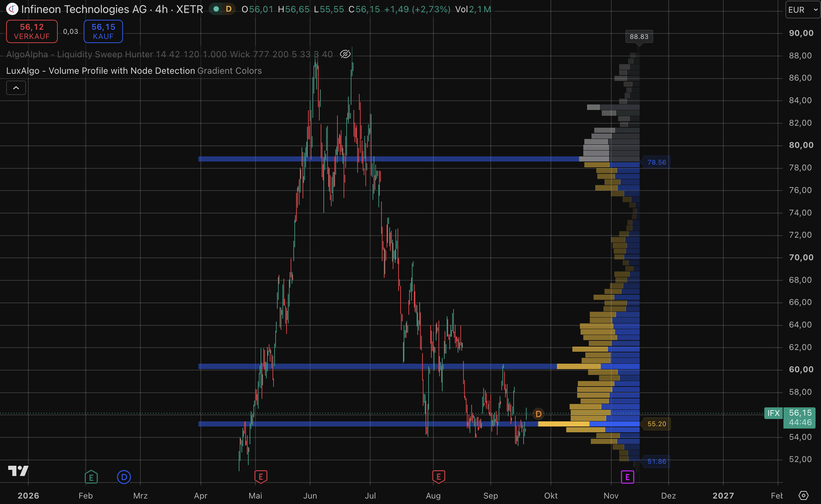Click the Infineon logo beside the symbol name
This screenshot has height=504, width=821.
pos(12,9)
